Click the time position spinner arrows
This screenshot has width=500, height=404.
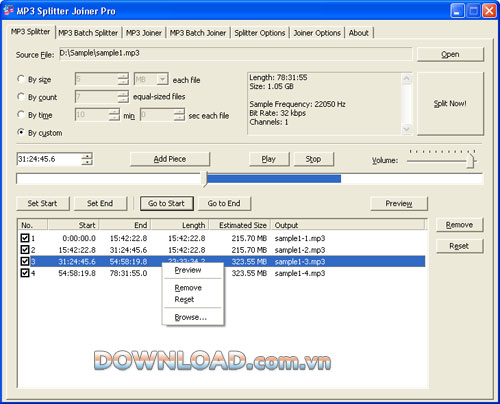[87, 159]
